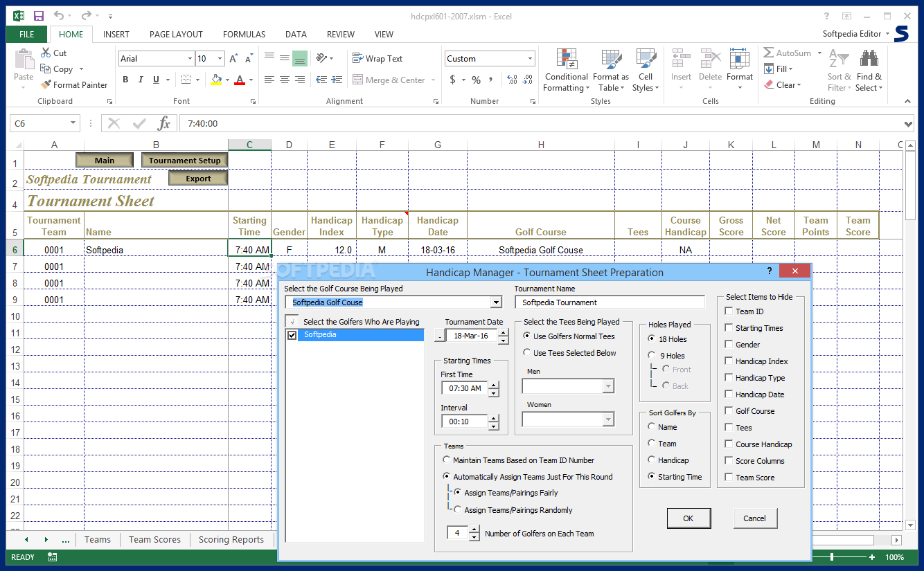Open the golf course selection dropdown
This screenshot has width=924, height=571.
click(496, 302)
